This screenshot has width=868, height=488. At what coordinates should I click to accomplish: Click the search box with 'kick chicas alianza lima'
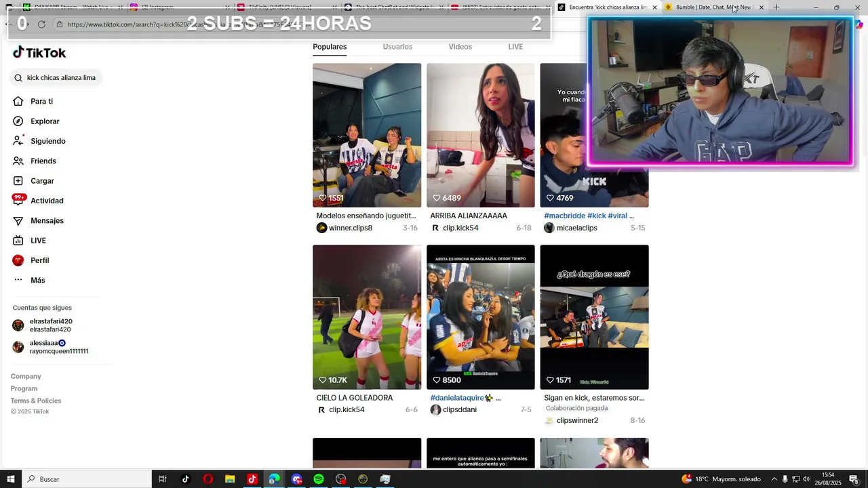57,78
